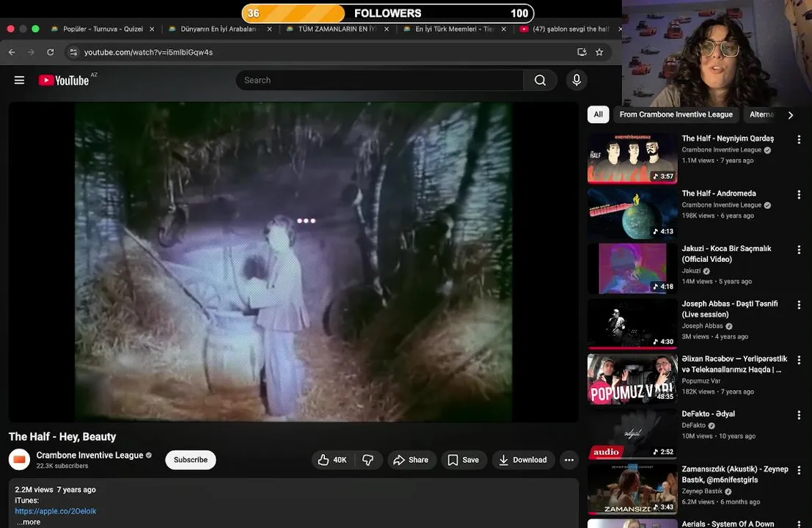812x528 pixels.
Task: Open options menu for The Half - Neyniyim Qardaş
Action: [799, 139]
